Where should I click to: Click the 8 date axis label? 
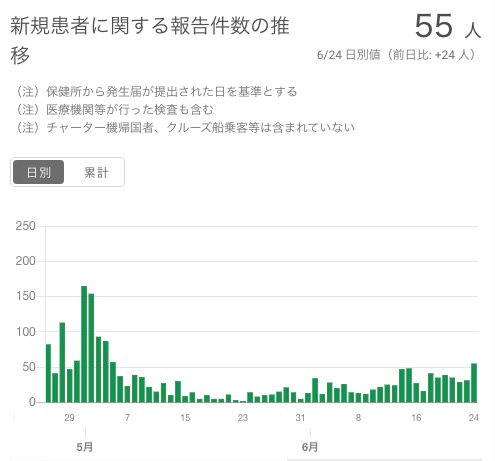pos(358,418)
